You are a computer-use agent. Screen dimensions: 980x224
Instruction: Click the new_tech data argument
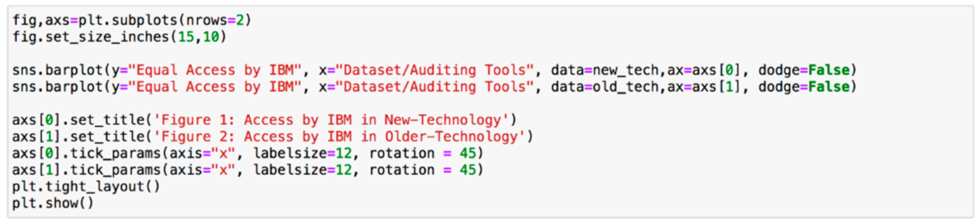click(625, 70)
